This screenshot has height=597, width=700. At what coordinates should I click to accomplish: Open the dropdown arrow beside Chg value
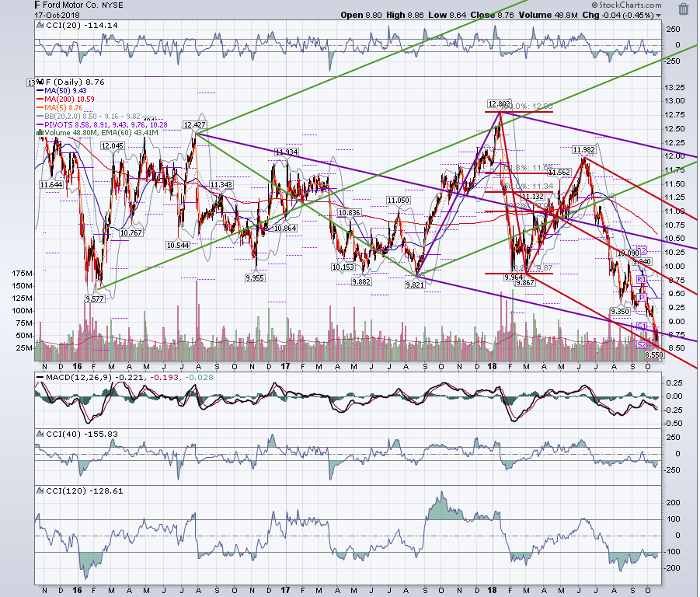[x=659, y=16]
